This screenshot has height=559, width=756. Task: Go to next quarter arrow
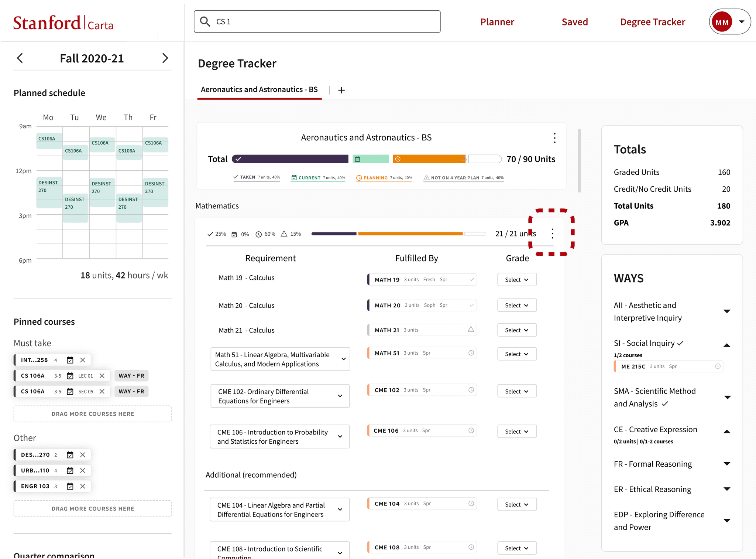pyautogui.click(x=165, y=58)
